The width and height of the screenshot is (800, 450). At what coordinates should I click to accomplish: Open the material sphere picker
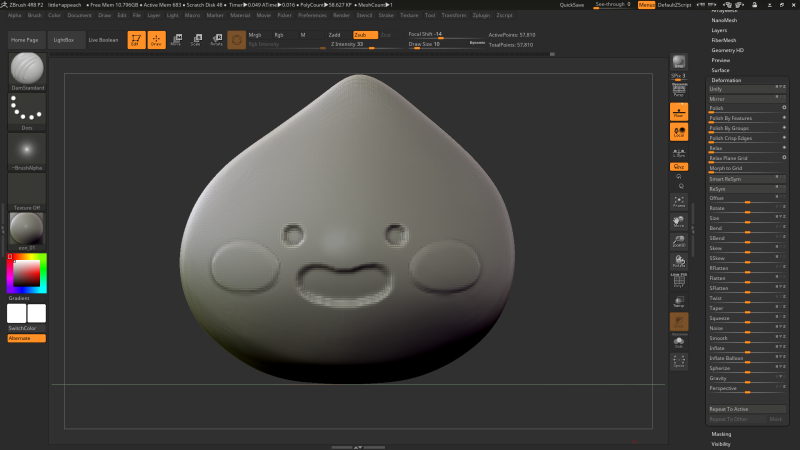pyautogui.click(x=27, y=231)
